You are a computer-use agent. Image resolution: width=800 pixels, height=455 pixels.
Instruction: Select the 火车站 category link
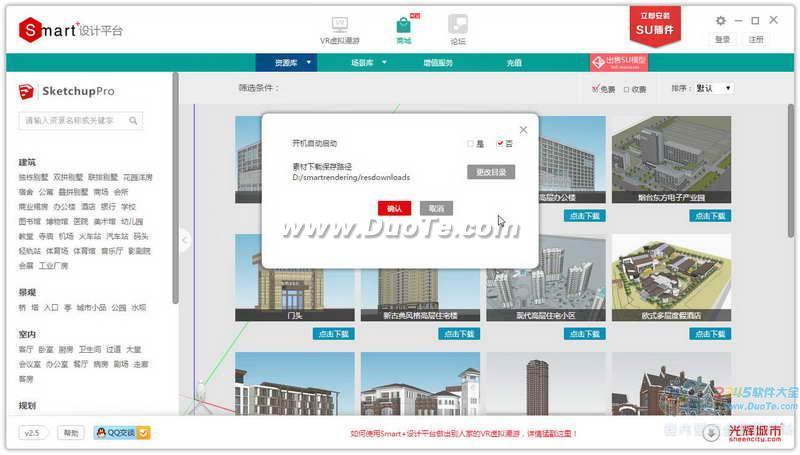point(89,237)
